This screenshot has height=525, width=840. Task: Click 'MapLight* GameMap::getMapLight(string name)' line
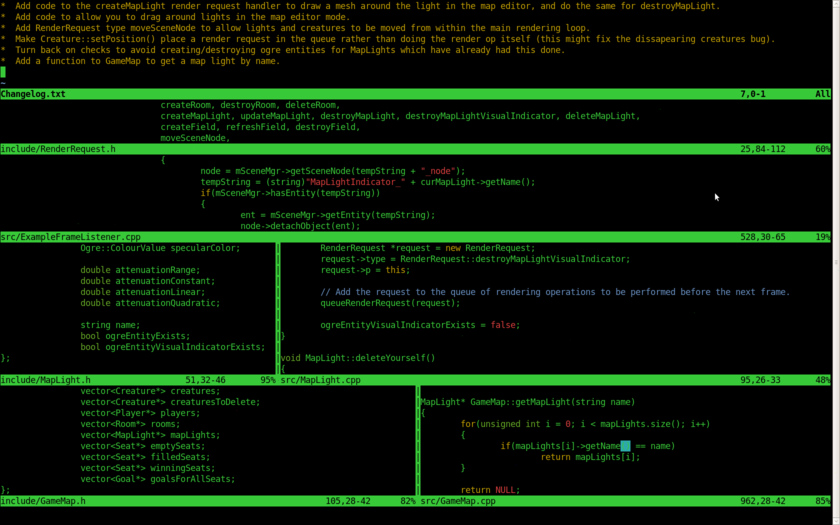click(527, 402)
